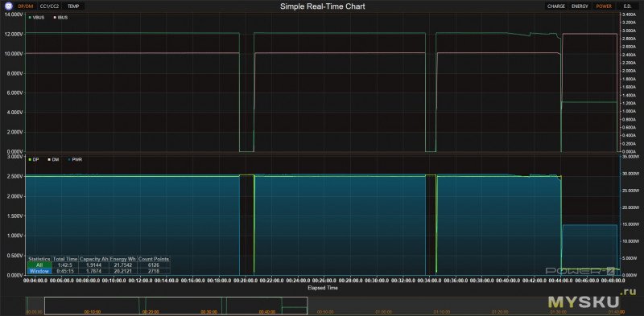The height and width of the screenshot is (316, 644).
Task: Click the Capacity Ah column header
Action: click(93, 260)
